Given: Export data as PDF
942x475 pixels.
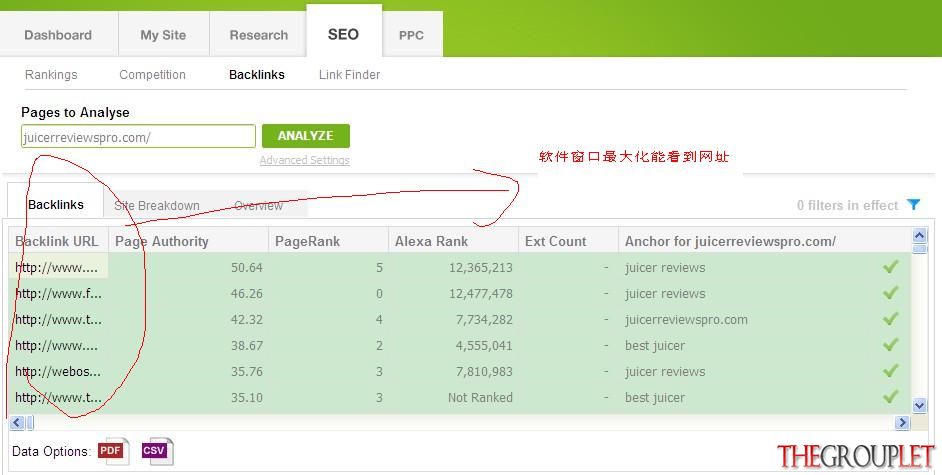Looking at the screenshot, I should (114, 451).
